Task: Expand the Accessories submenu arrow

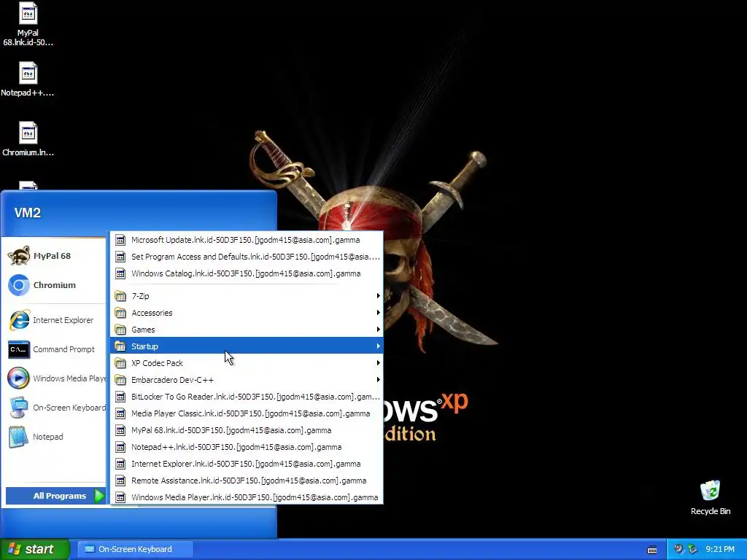Action: [379, 312]
